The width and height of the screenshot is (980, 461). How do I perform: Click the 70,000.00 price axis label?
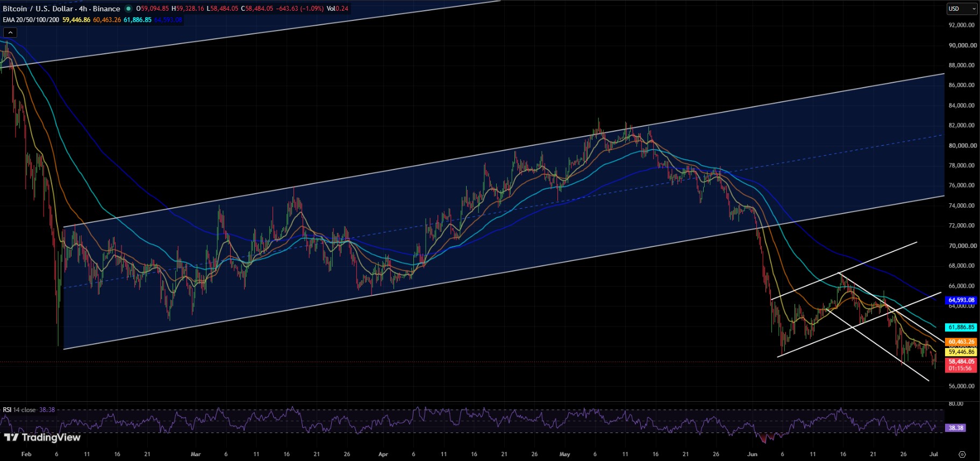pyautogui.click(x=962, y=246)
